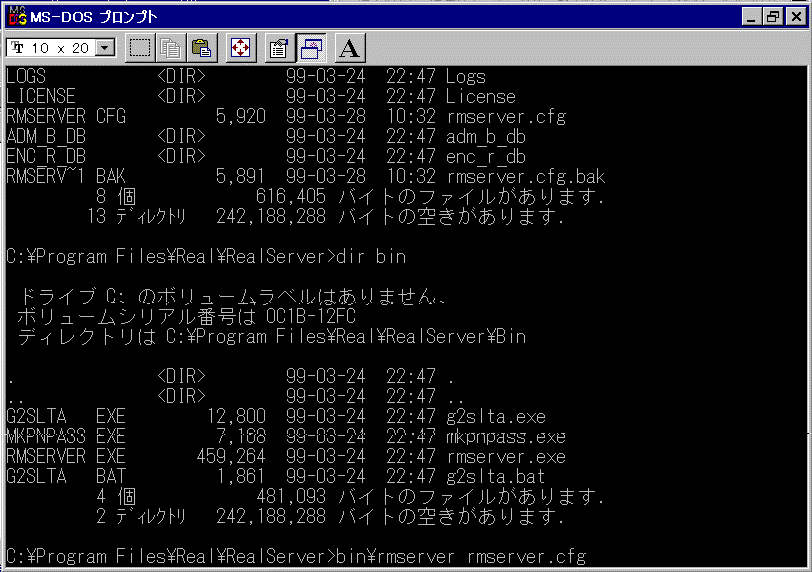Click the 481,093 bytes total text

pyautogui.click(x=291, y=497)
